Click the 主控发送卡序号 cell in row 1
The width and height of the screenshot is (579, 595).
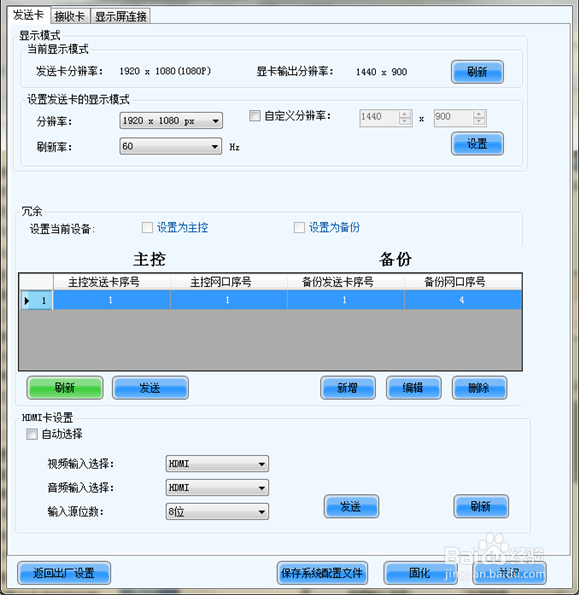click(112, 300)
